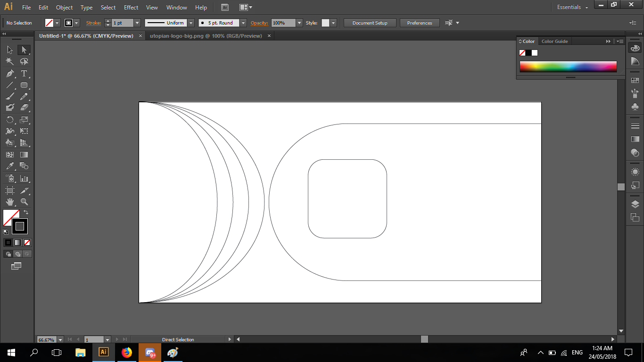Pick the Mesh tool

tap(10, 155)
